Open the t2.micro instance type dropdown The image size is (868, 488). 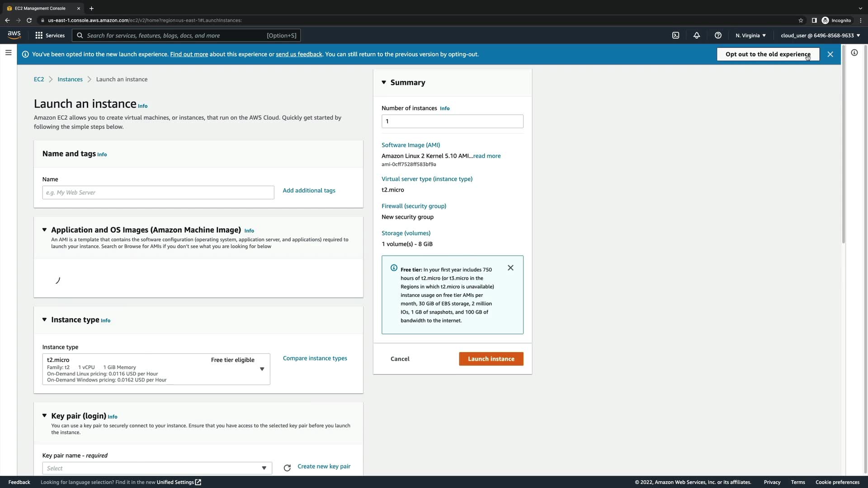(x=262, y=369)
